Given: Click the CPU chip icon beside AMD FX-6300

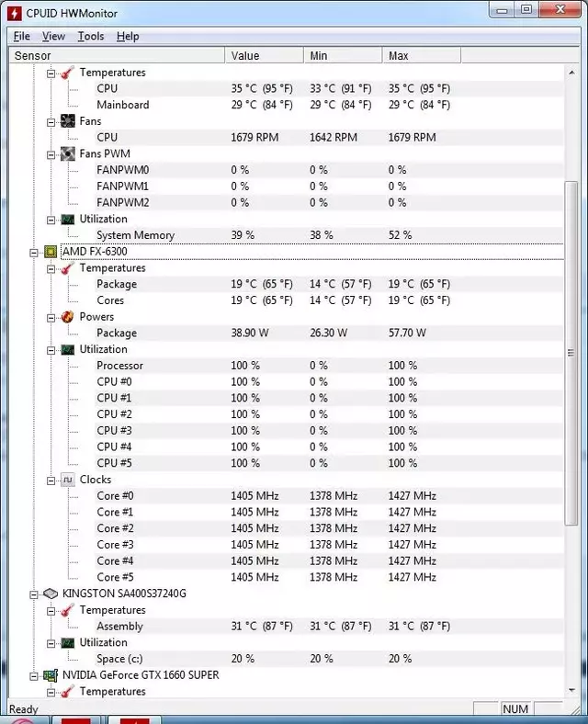Looking at the screenshot, I should point(51,252).
